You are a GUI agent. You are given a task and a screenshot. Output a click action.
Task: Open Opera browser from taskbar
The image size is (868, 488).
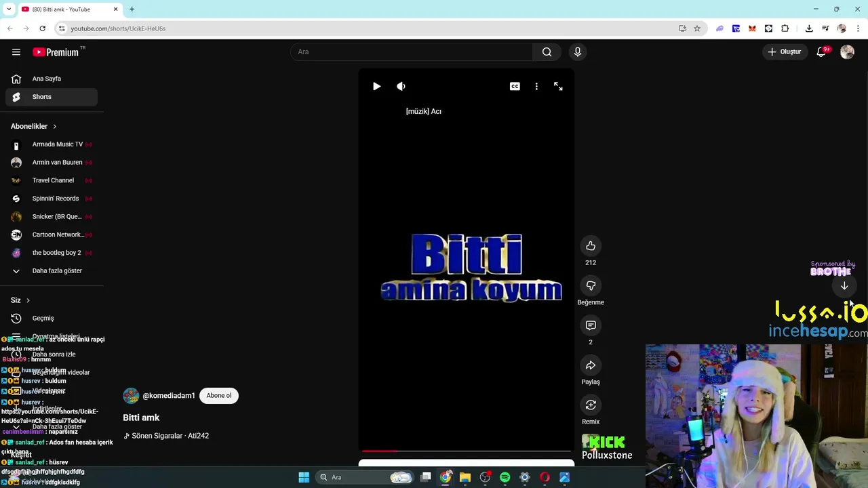click(545, 477)
